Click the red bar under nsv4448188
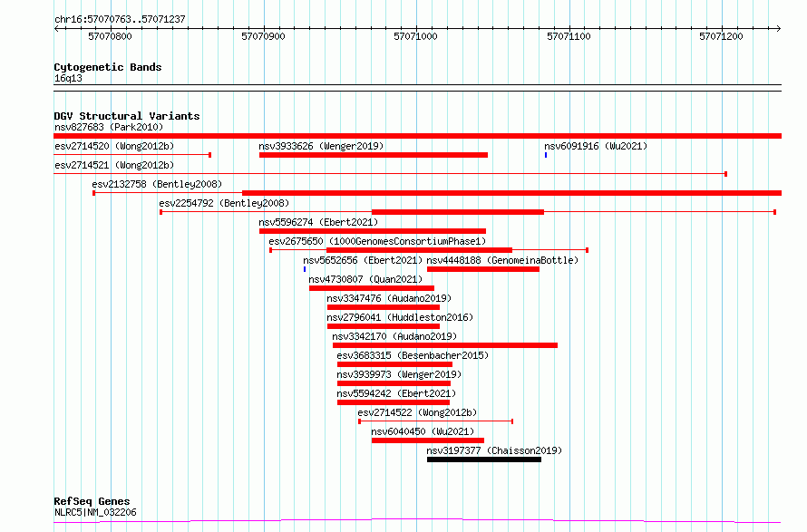Image resolution: width=807 pixels, height=532 pixels. tap(483, 269)
